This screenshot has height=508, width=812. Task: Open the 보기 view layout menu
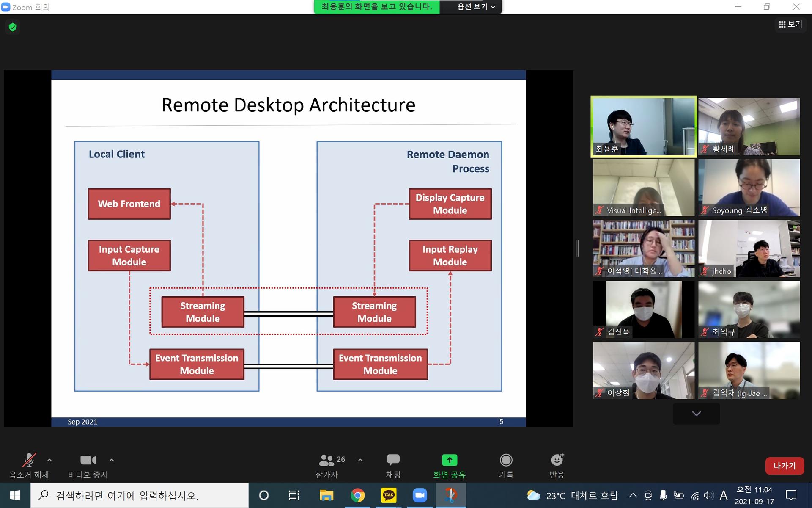click(x=790, y=24)
